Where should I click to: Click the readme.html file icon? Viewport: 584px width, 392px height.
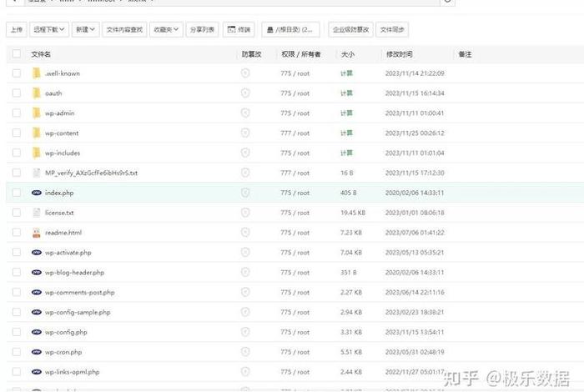point(36,233)
